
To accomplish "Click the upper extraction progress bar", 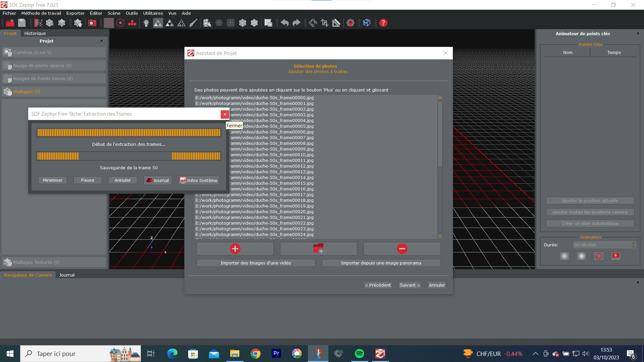I will [x=129, y=132].
